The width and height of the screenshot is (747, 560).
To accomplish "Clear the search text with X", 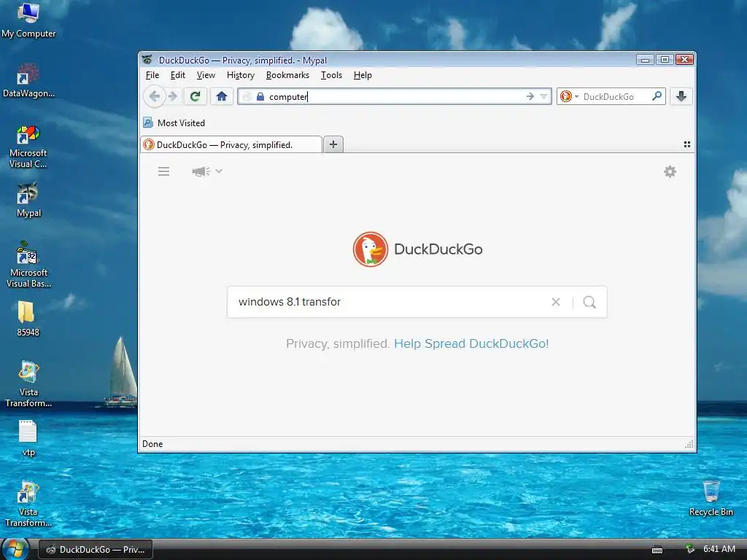I will coord(555,302).
